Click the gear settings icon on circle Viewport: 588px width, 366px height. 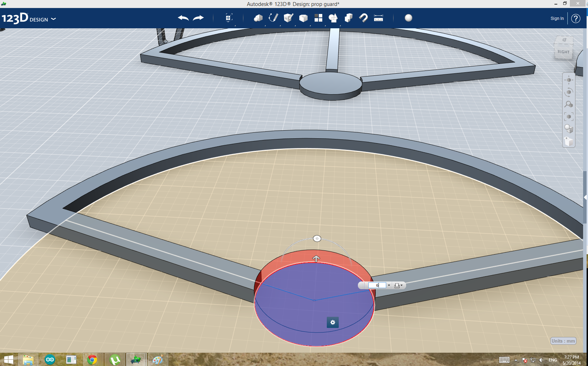(x=333, y=322)
